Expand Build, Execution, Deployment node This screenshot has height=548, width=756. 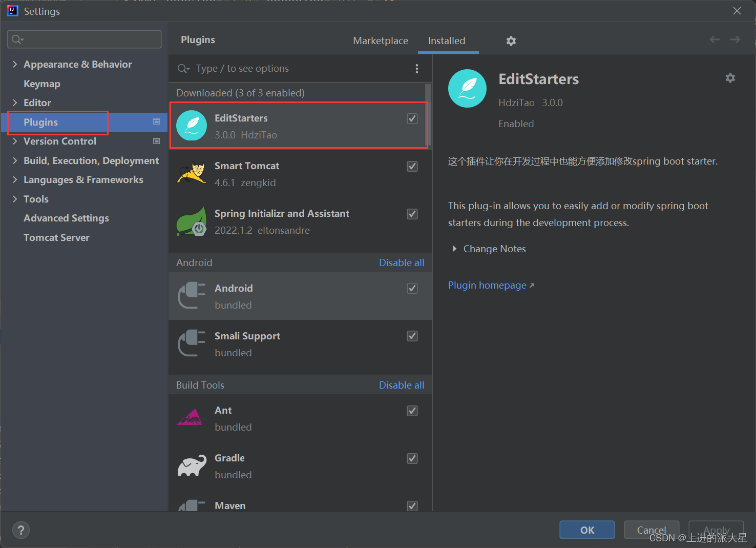[15, 160]
